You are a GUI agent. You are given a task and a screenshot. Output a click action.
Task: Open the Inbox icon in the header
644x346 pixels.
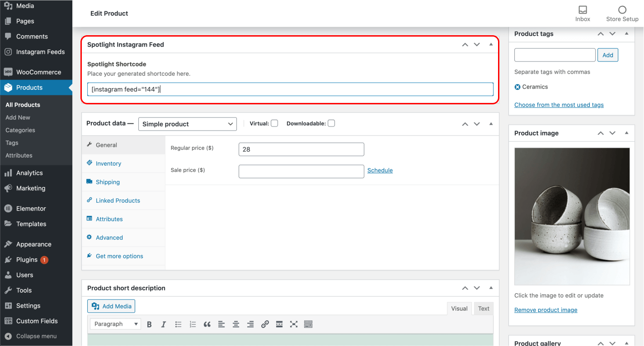[x=583, y=14]
